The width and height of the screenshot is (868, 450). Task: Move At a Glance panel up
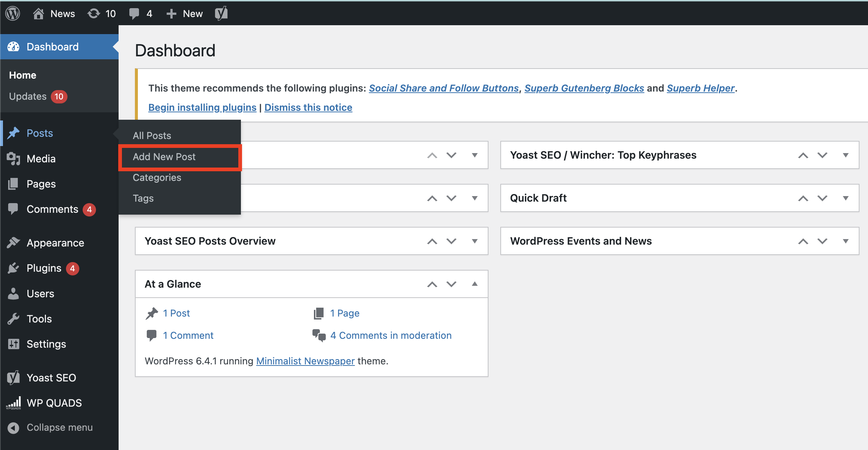point(432,284)
